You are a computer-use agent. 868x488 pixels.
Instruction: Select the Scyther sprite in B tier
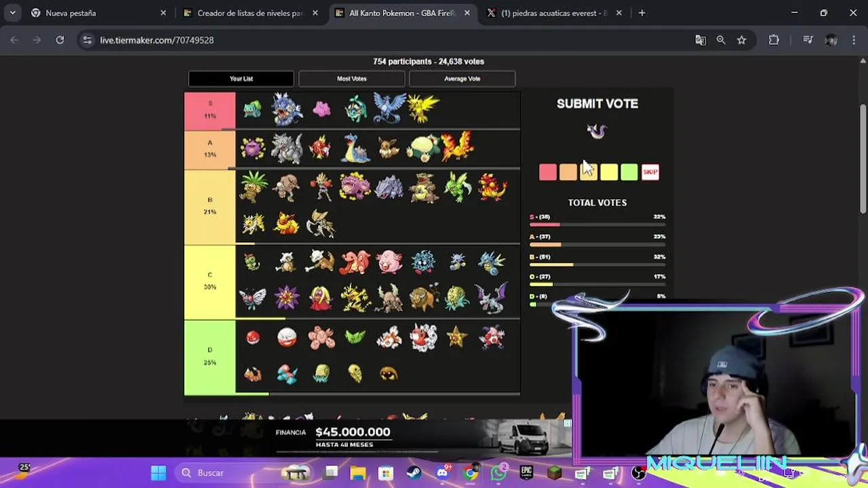458,187
